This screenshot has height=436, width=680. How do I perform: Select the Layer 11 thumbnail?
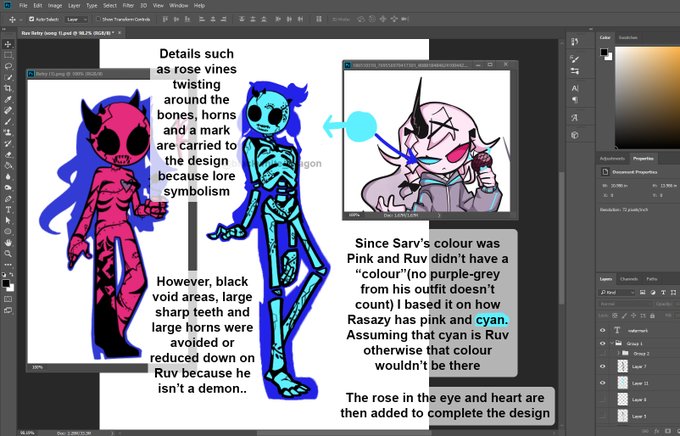pyautogui.click(x=623, y=383)
